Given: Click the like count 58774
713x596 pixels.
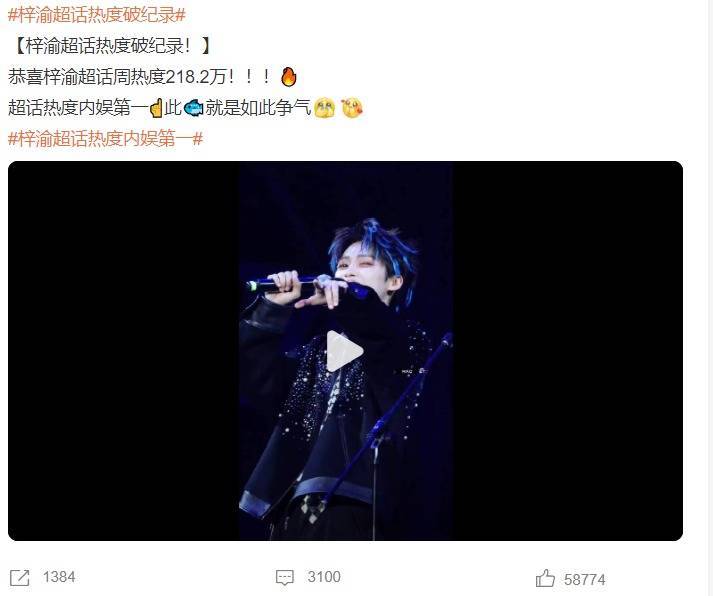Looking at the screenshot, I should coord(584,580).
